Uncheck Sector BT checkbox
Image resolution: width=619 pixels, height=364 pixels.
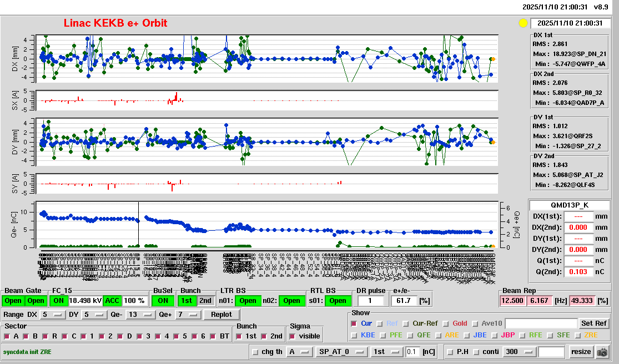[214, 336]
